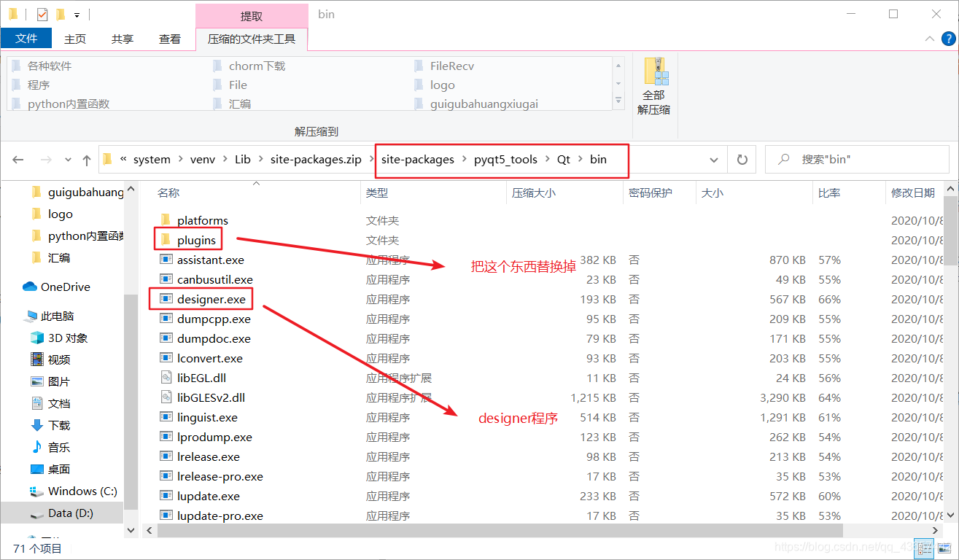
Task: Collapse the ribbon using the chevron toggle
Action: click(929, 39)
